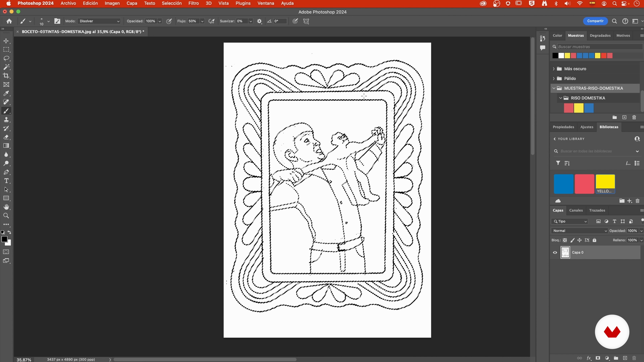
Task: Select the Eraser tool
Action: [6, 137]
